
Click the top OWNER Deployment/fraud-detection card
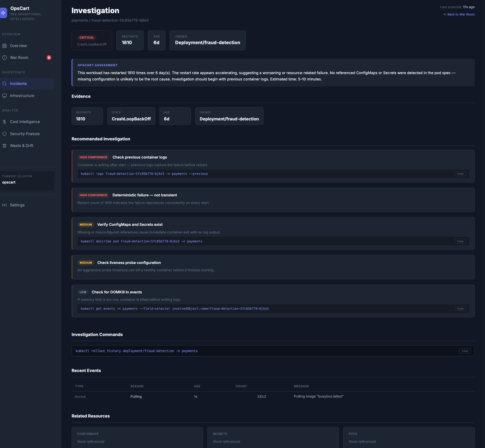click(x=208, y=40)
